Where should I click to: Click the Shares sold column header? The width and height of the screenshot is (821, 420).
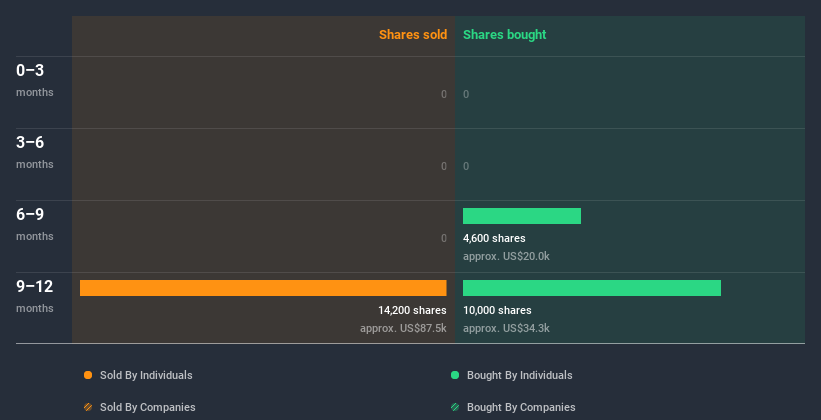(x=413, y=35)
